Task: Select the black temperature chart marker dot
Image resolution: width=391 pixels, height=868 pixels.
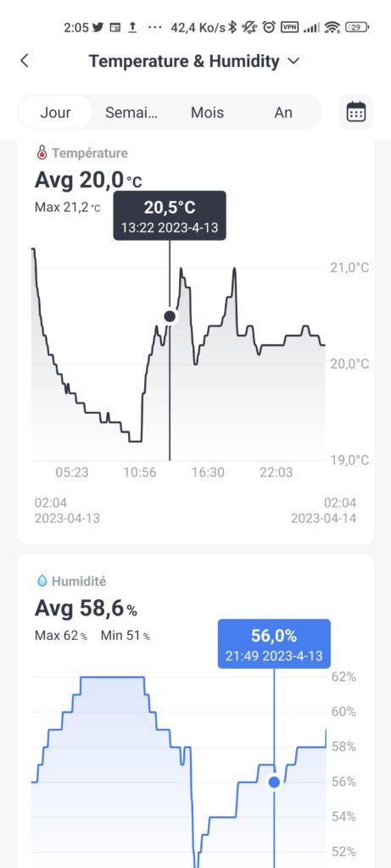Action: tap(170, 317)
